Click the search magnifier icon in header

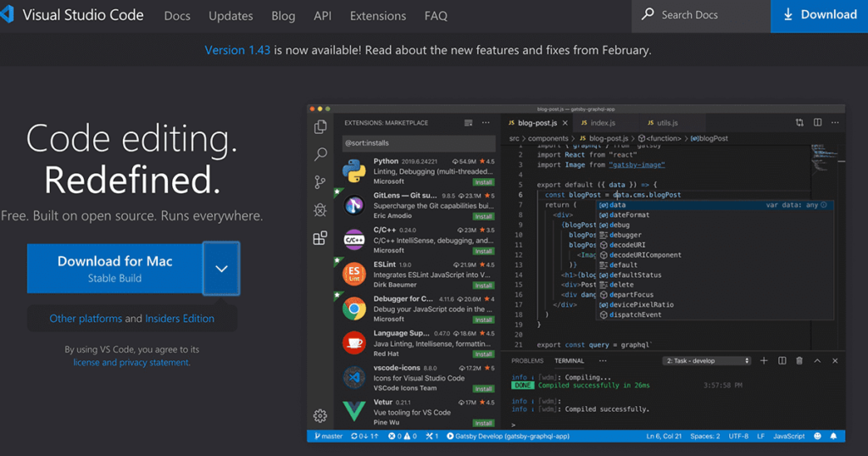pos(647,14)
